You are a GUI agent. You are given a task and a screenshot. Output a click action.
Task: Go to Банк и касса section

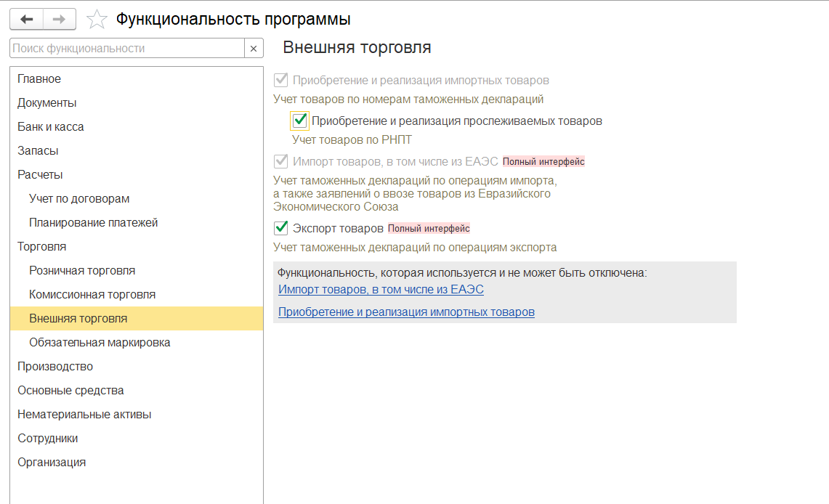click(51, 127)
